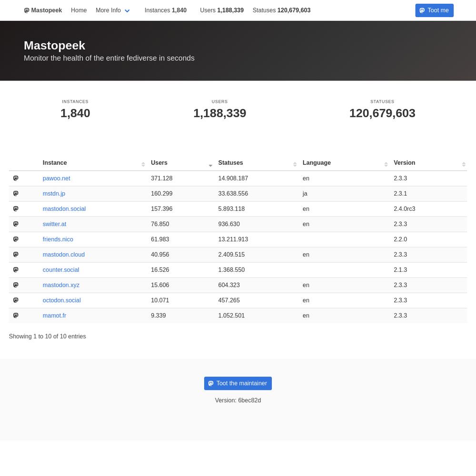Open the friends.nico instance link
This screenshot has height=476, width=476.
pos(58,239)
